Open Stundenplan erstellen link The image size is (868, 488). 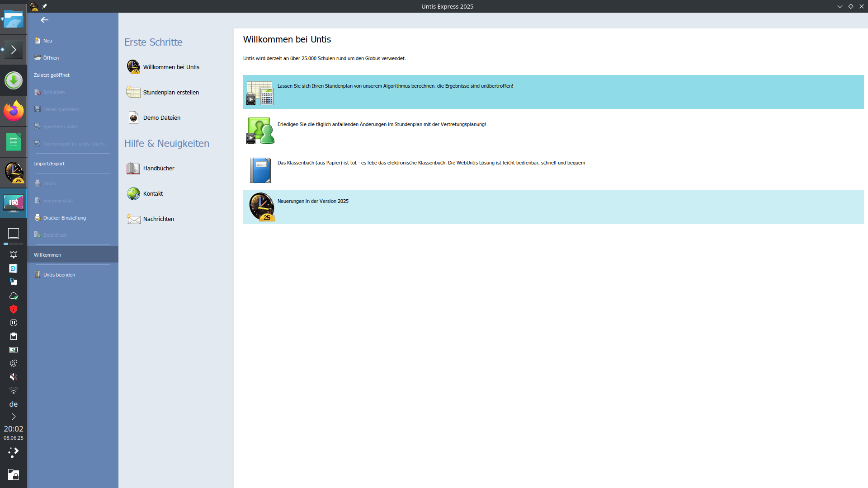(x=171, y=92)
